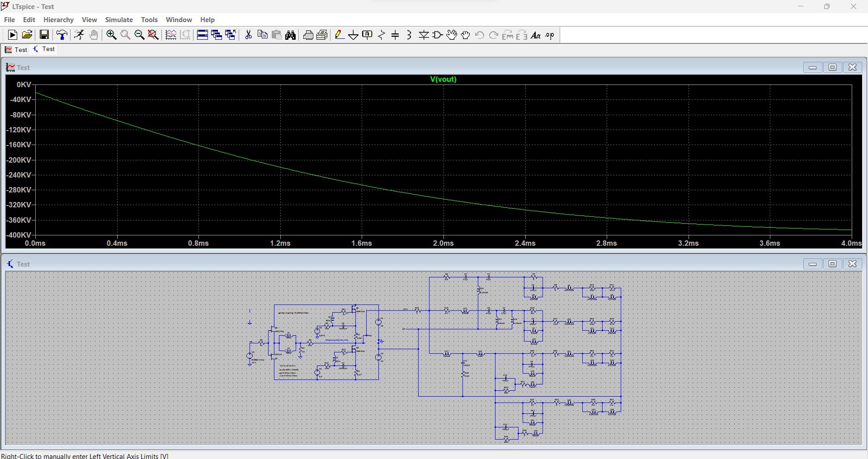Click the New Schematic toolbar icon
Screen dimensions: 868x459
[x=13, y=35]
